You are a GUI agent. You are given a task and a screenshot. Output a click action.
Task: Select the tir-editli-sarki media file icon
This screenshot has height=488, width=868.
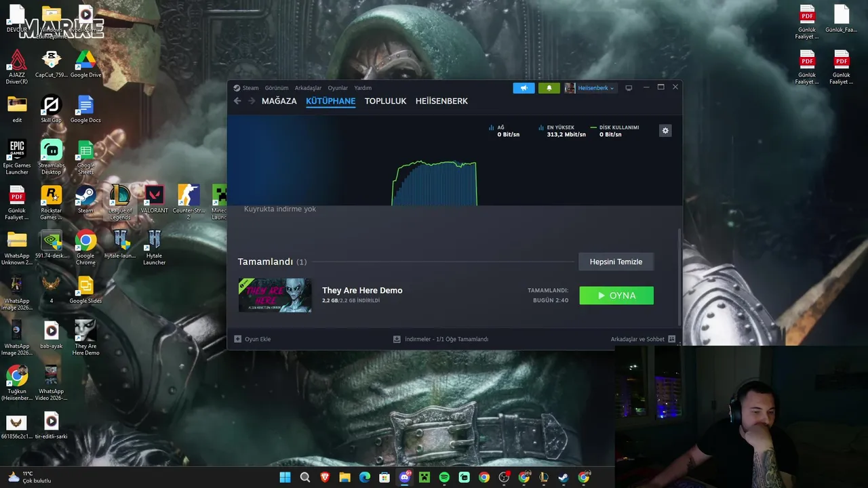[52, 426]
